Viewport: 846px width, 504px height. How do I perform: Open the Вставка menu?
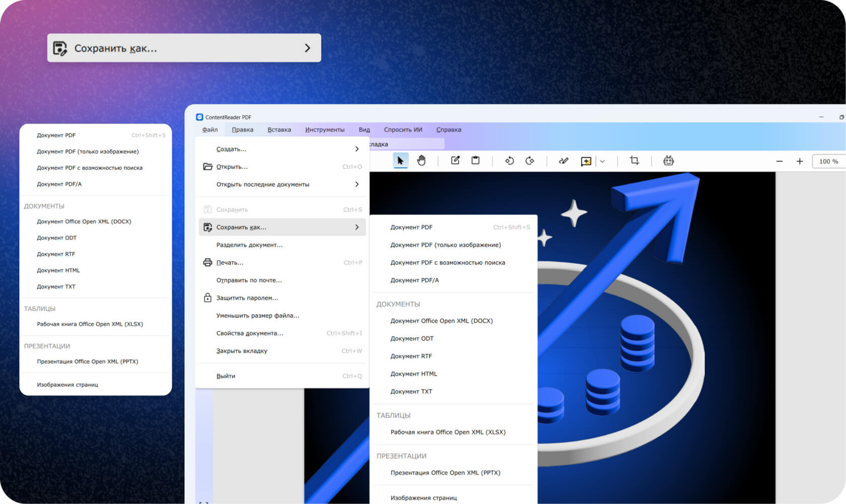click(279, 129)
